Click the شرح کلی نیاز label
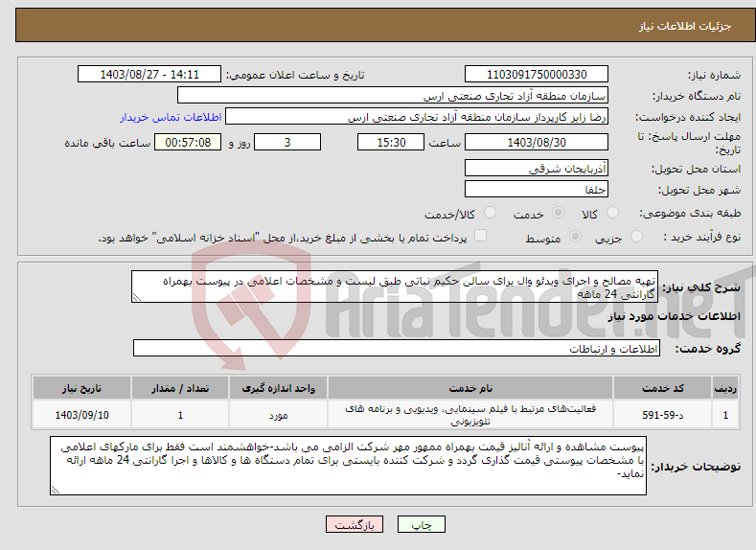This screenshot has height=550, width=756. (x=701, y=287)
